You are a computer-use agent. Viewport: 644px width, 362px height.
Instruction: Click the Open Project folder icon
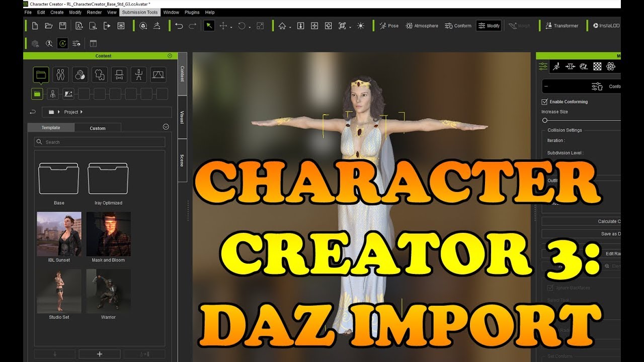pos(49,26)
